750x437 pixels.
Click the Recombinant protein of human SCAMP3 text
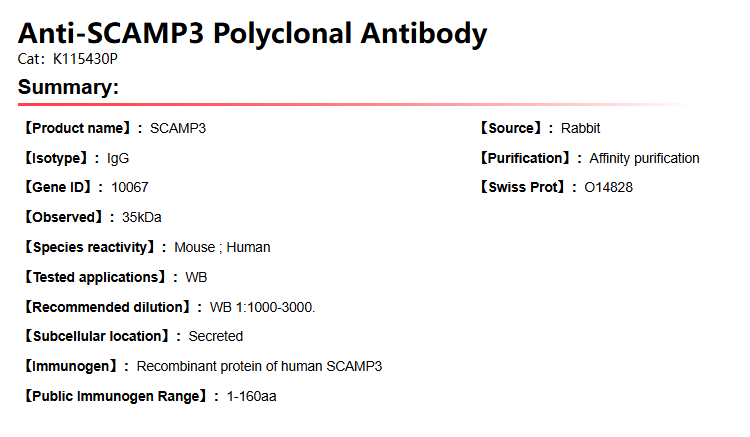[259, 366]
